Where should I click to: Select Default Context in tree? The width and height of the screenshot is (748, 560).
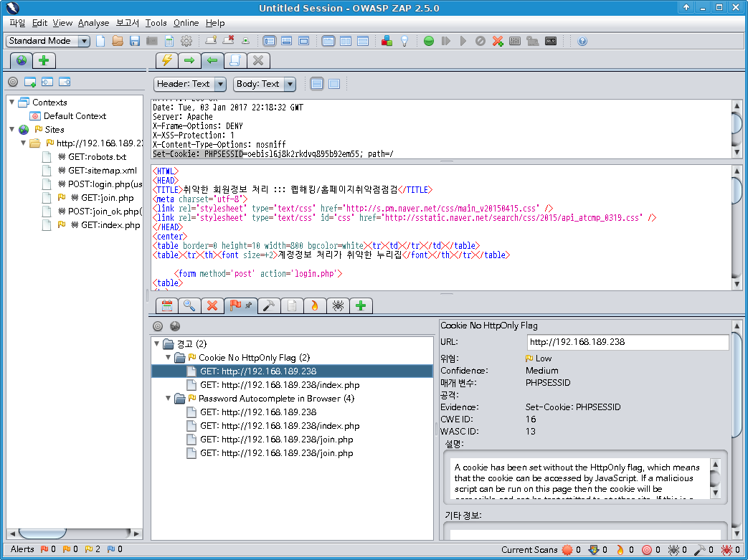coord(75,116)
